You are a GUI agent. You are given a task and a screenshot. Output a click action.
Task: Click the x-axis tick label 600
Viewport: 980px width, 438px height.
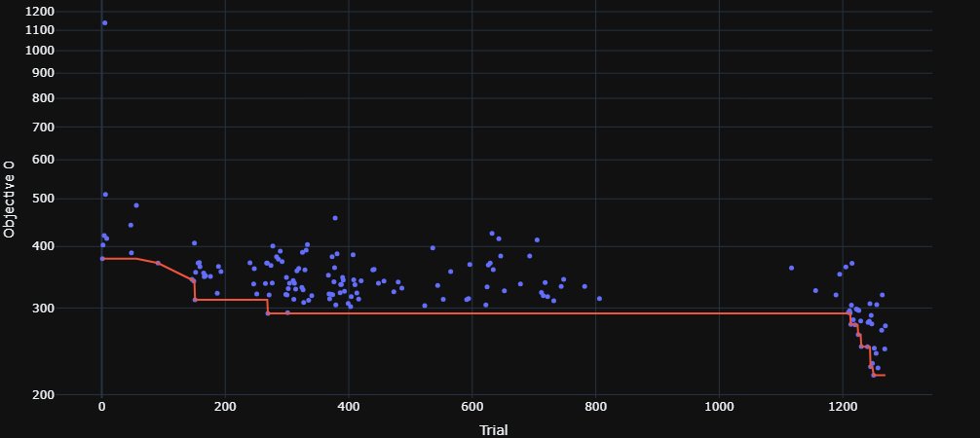[x=471, y=407]
